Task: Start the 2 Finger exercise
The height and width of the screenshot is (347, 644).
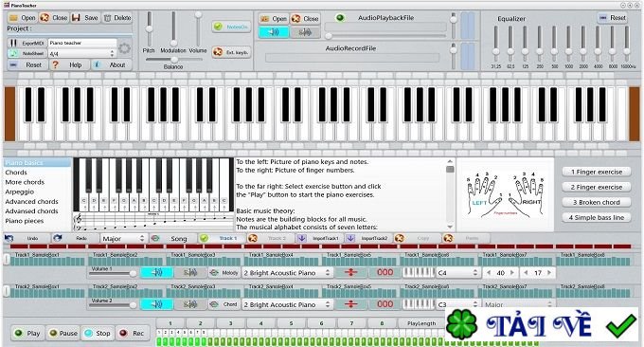Action: [597, 187]
